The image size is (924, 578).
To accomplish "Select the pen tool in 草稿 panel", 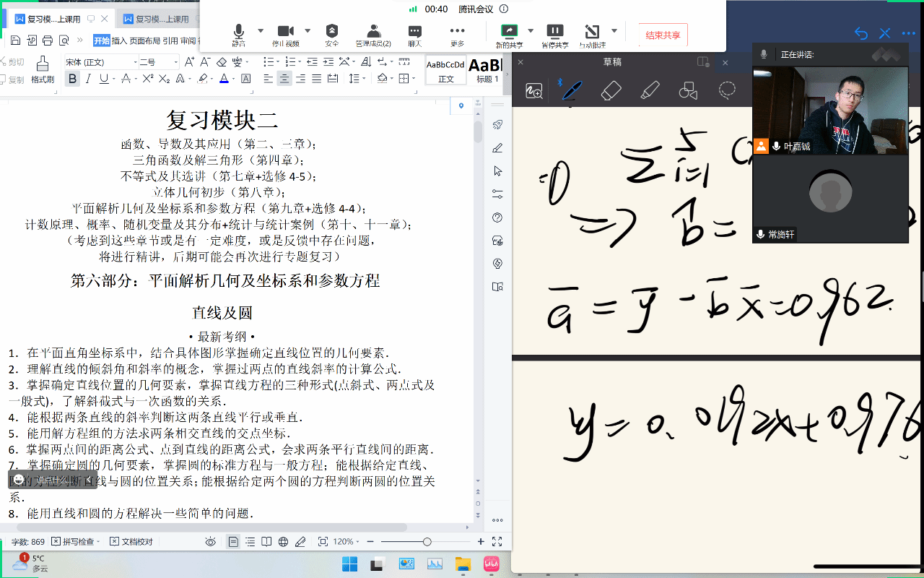I will (x=572, y=90).
